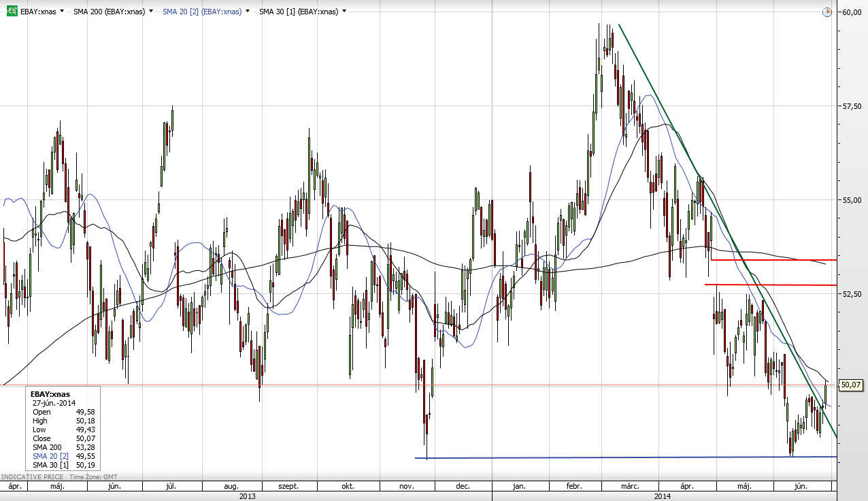The height and width of the screenshot is (501, 868).
Task: Click the 'aug.' month label
Action: click(x=231, y=487)
